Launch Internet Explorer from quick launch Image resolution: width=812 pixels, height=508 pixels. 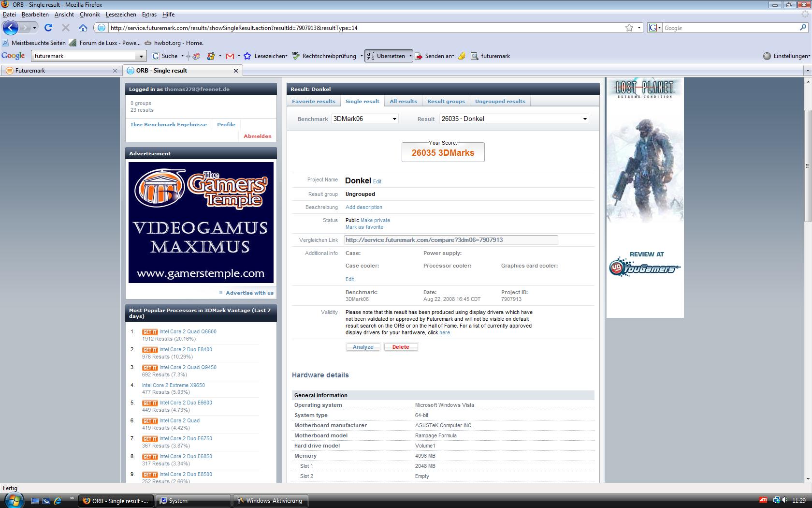click(x=58, y=501)
